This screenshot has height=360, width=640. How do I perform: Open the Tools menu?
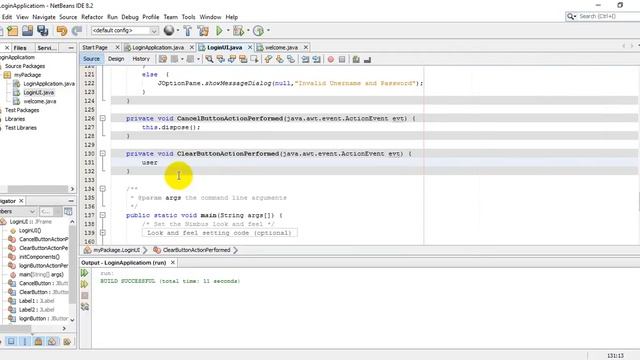tap(188, 17)
